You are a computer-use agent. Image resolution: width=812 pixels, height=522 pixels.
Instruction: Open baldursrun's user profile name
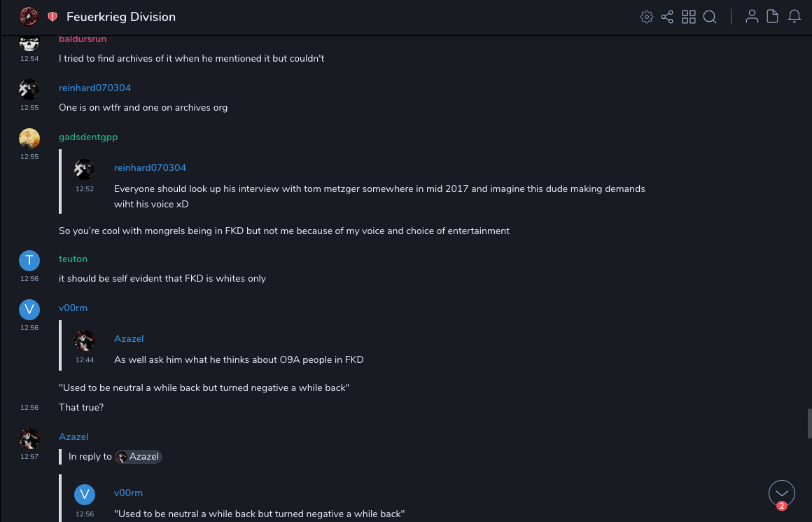click(x=83, y=39)
